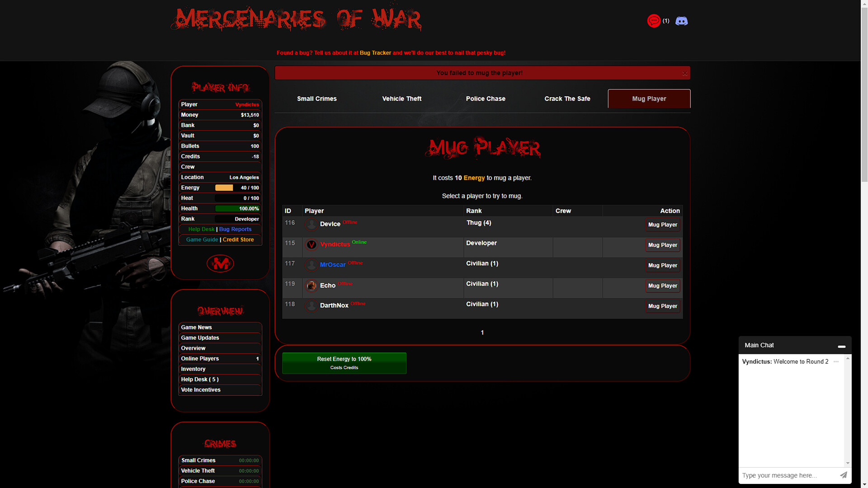Open the Bug Tracker link
Viewport: 868px width, 488px height.
point(376,53)
